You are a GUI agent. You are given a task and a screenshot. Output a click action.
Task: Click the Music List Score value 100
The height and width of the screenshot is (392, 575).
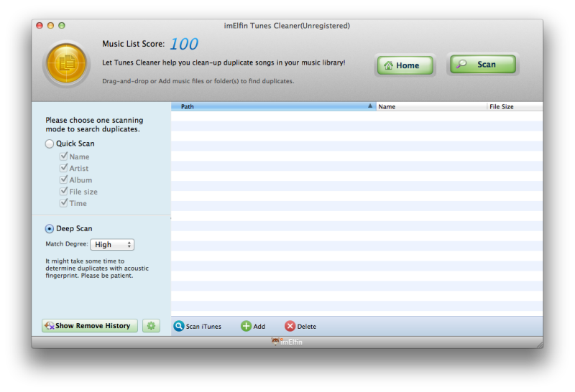tap(184, 44)
